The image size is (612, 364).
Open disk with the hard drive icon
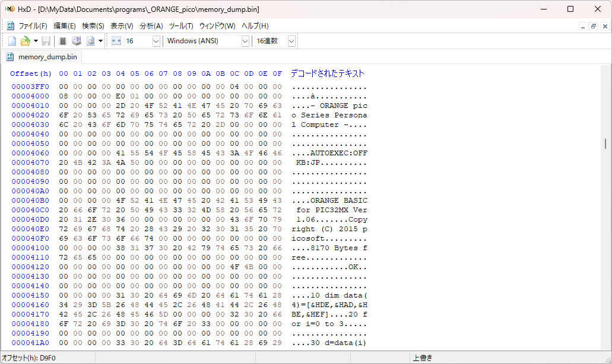[77, 41]
